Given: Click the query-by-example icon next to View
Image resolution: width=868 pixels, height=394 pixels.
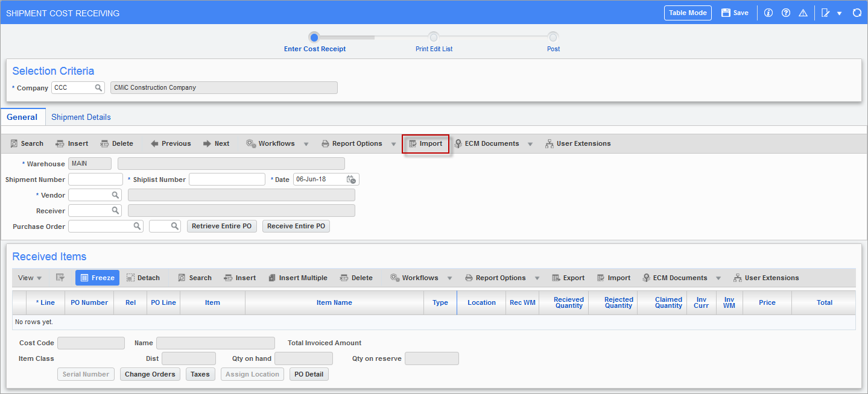Looking at the screenshot, I should 60,278.
